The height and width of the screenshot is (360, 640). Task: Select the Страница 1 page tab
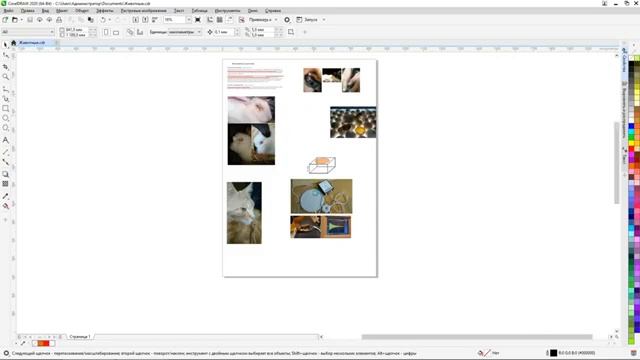coord(80,337)
